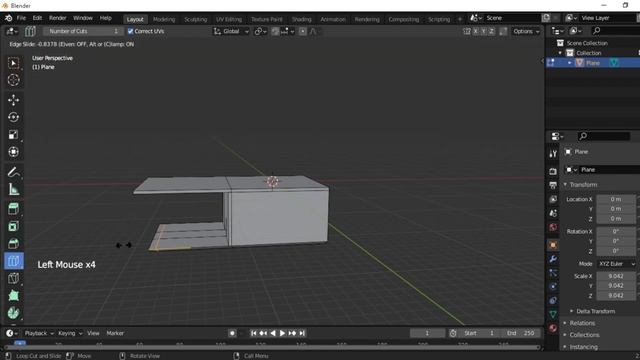Click the add workspace plus button

460,19
